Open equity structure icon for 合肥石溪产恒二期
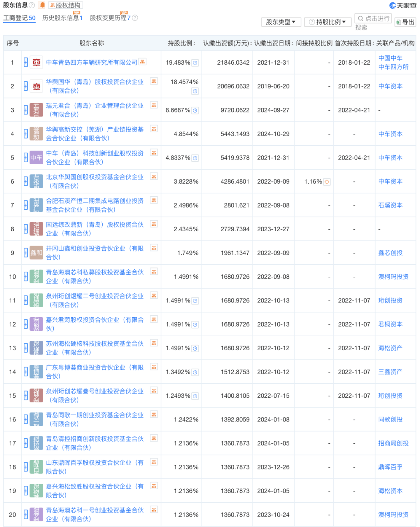Viewport: 420px width, 527px height. coord(154,200)
